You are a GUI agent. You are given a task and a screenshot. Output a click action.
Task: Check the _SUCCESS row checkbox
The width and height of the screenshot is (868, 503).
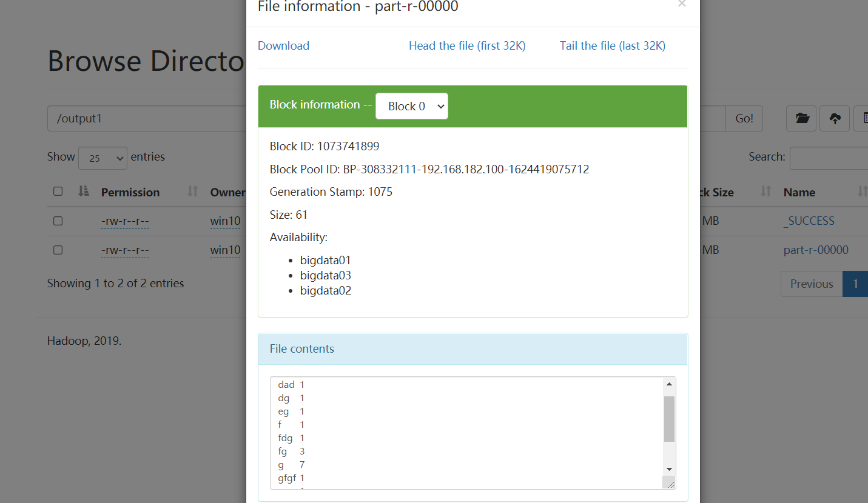[58, 221]
